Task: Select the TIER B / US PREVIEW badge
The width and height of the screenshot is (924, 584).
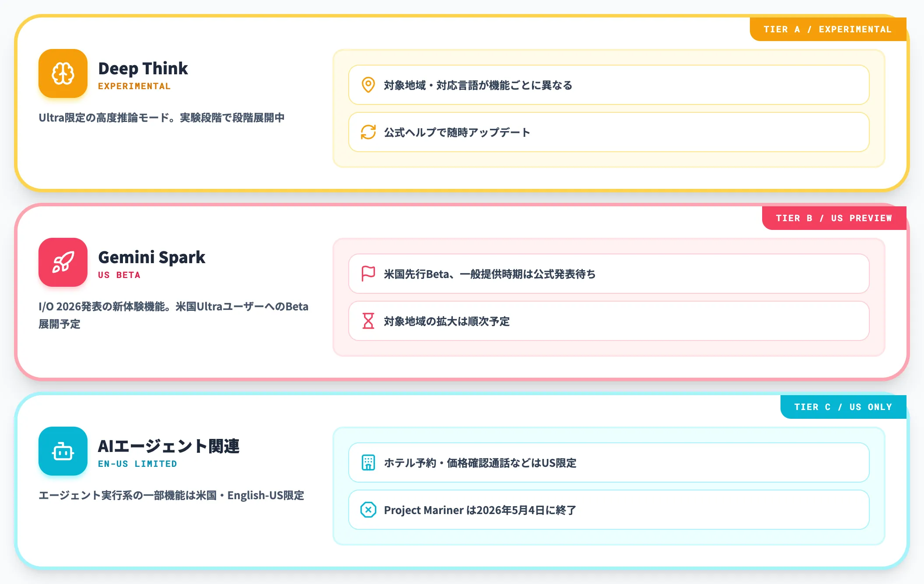Action: click(834, 218)
